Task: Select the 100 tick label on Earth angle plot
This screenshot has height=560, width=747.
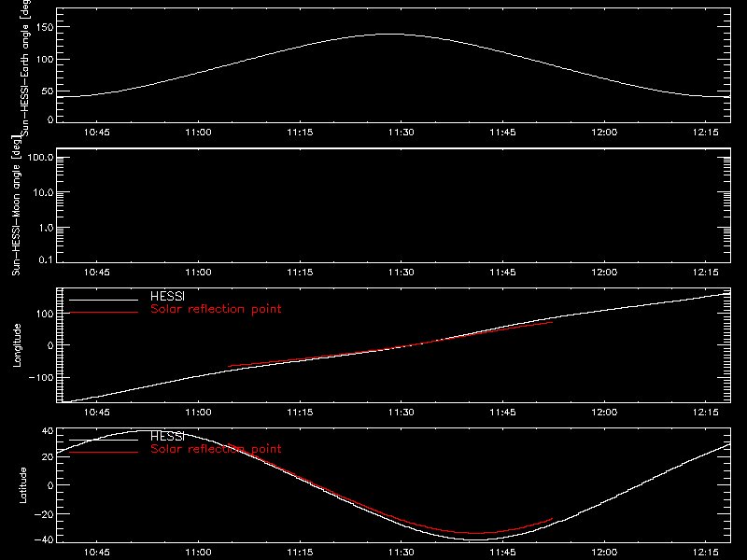Action: tap(44, 60)
